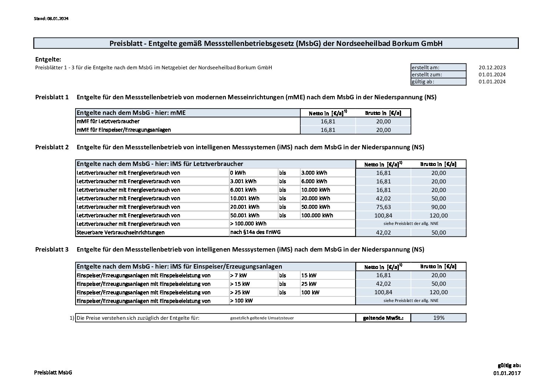Viewport: 554px width, 392px height.
Task: Click brutto value 90,00
Action: pyautogui.click(x=438, y=207)
